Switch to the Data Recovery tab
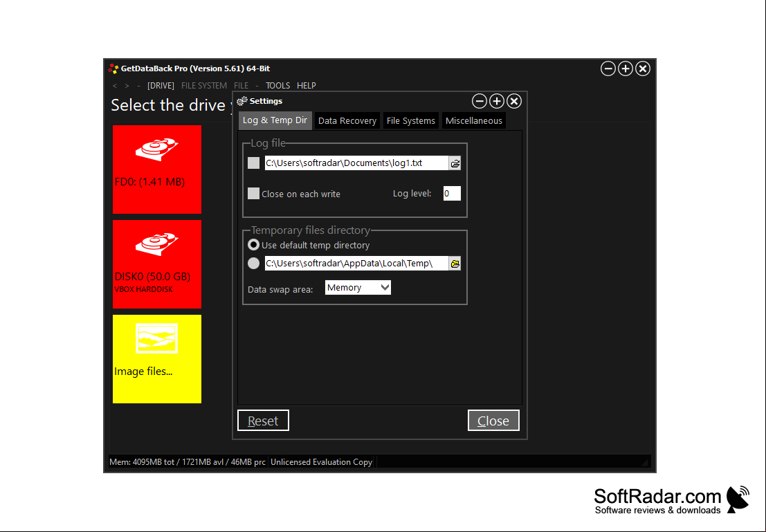766x532 pixels. click(x=347, y=120)
